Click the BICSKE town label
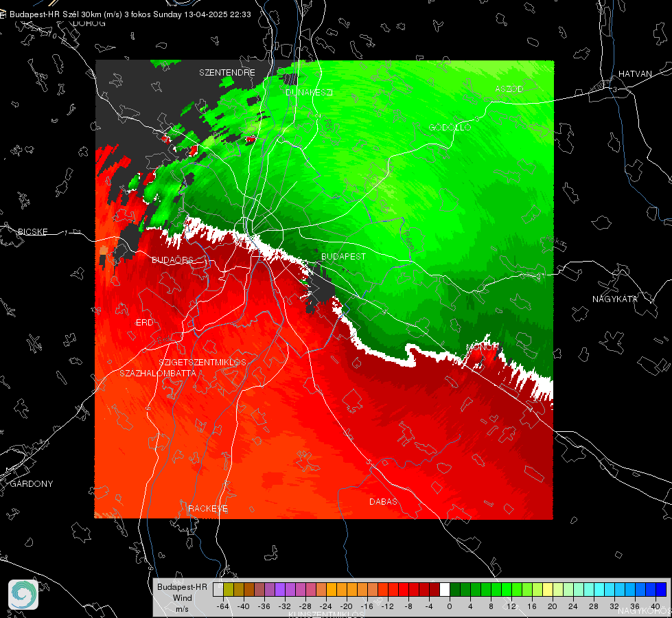The height and width of the screenshot is (618, 672). pyautogui.click(x=32, y=231)
